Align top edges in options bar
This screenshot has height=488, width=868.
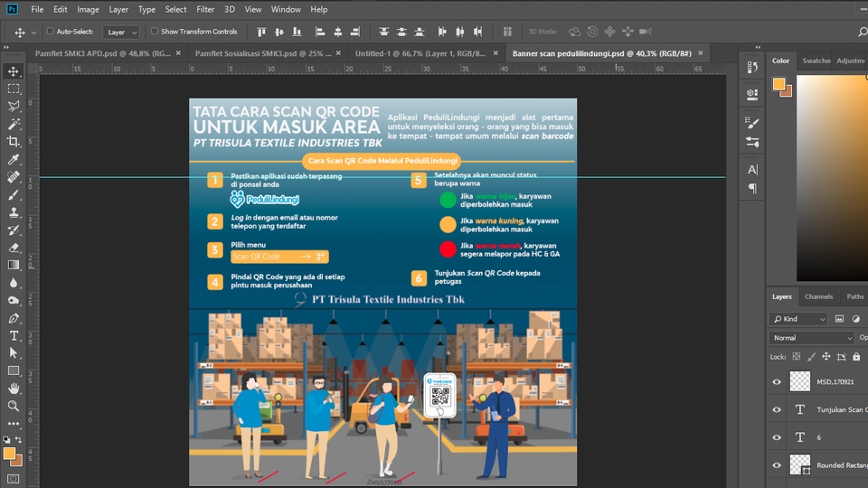coord(261,32)
